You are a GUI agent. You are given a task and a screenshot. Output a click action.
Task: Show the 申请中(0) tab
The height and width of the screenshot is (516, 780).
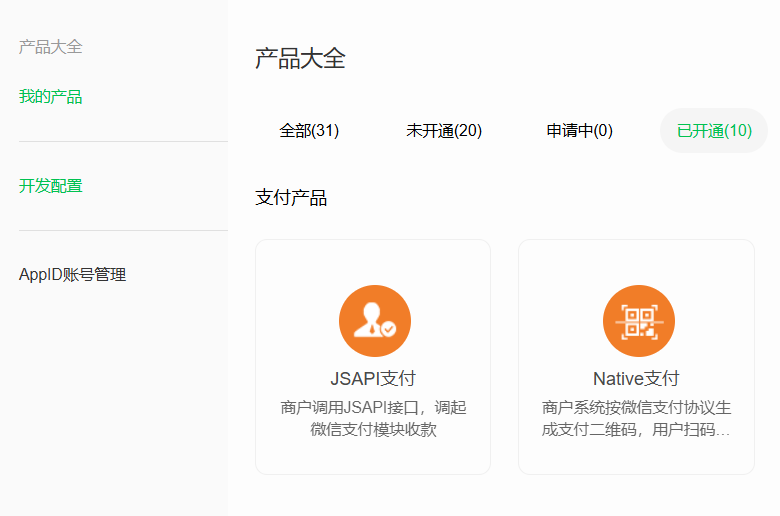pyautogui.click(x=579, y=131)
